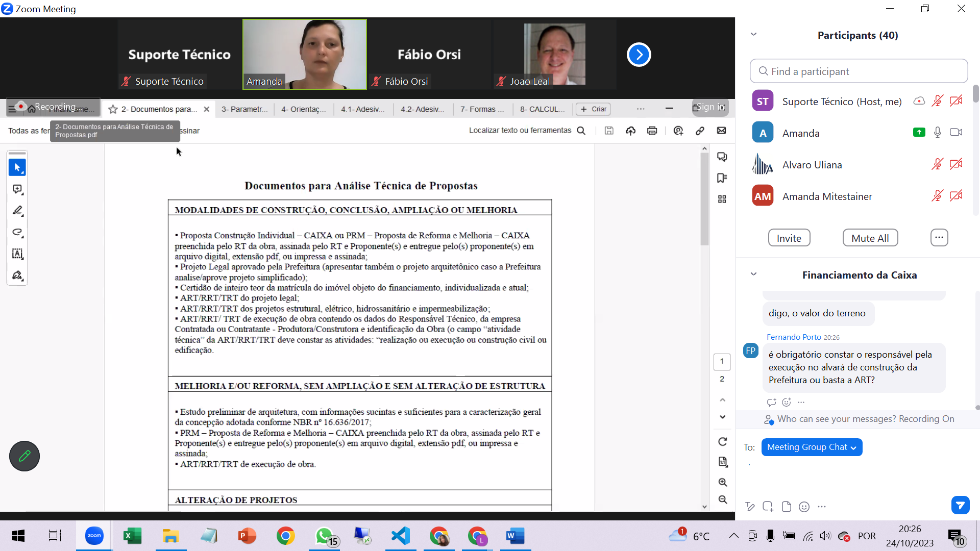Image resolution: width=980 pixels, height=551 pixels.
Task: Open the 4.1- Adesiv... tab
Action: pyautogui.click(x=363, y=109)
